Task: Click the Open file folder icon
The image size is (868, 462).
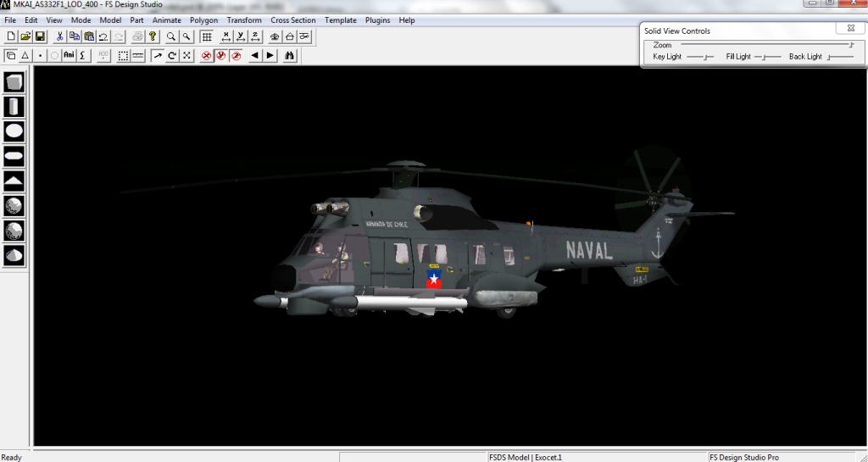Action: [x=25, y=36]
